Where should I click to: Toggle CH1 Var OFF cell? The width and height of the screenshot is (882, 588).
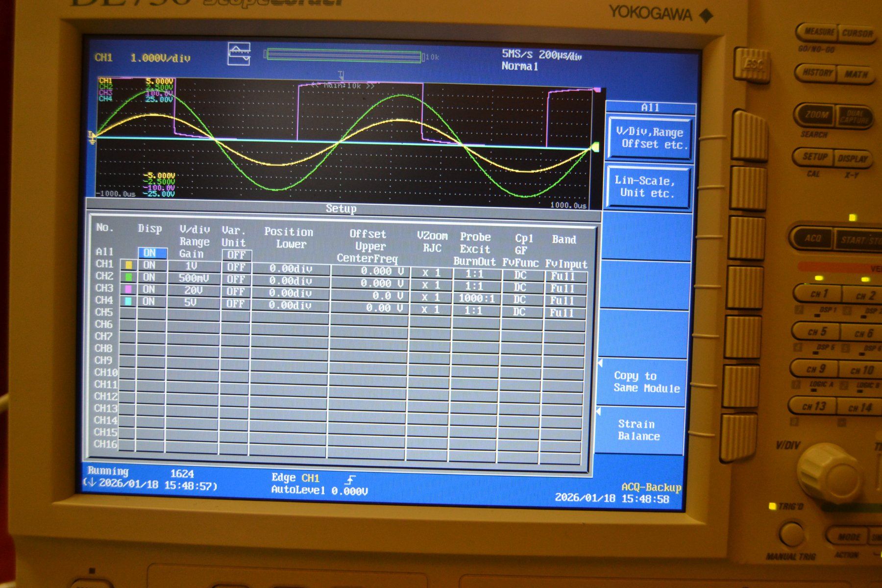pos(236,267)
